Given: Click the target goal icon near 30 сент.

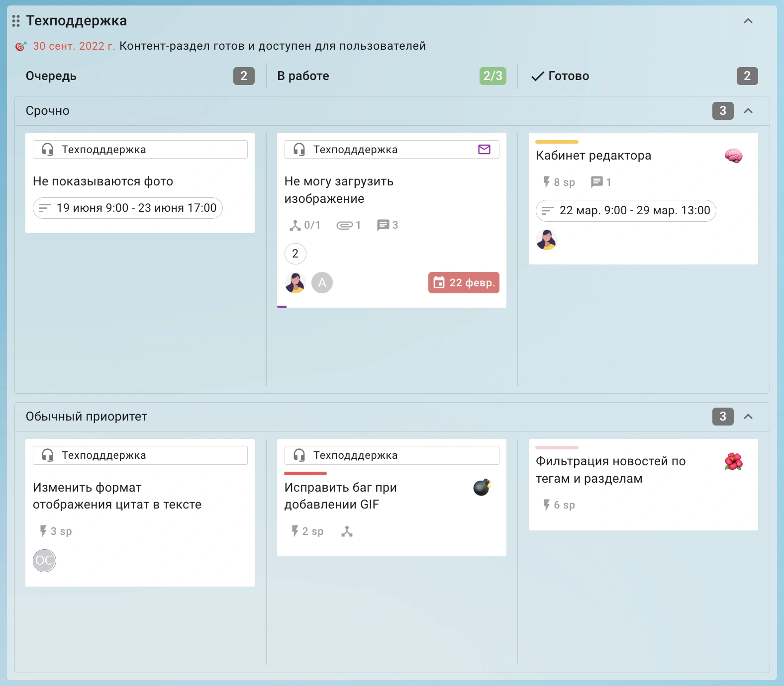Looking at the screenshot, I should [x=21, y=46].
